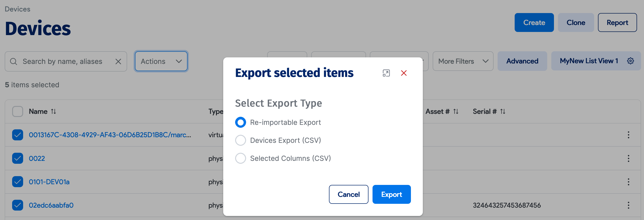Viewport: 644px width, 220px height.
Task: Clear the search field with the X icon
Action: click(x=118, y=61)
